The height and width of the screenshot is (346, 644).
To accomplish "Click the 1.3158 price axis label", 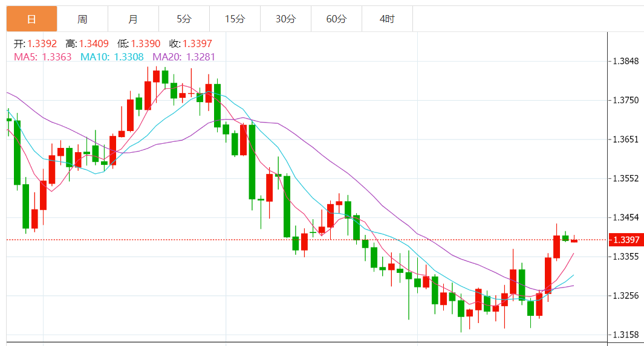I will coord(625,335).
